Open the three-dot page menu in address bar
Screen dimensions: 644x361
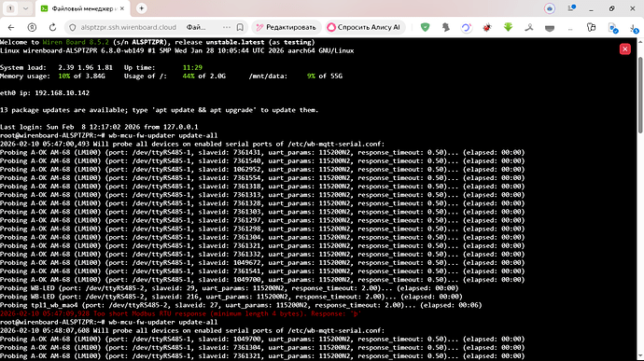pos(226,27)
